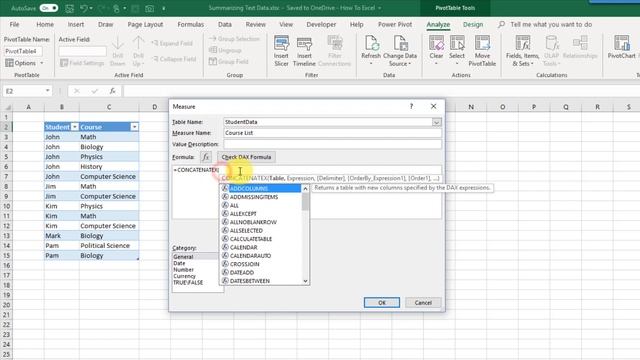640x360 pixels.
Task: Choose the TRUE\FALSE category
Action: (x=188, y=282)
